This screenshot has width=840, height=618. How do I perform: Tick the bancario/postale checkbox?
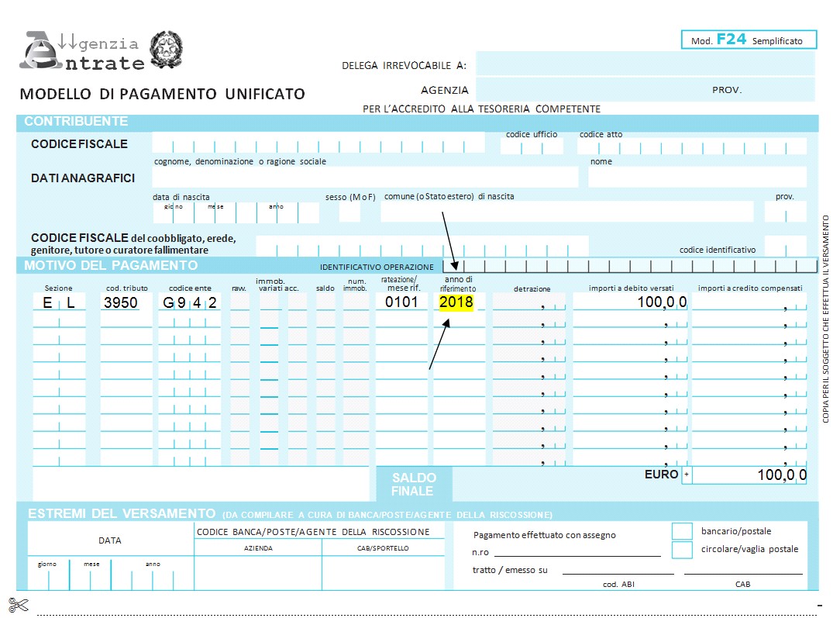(x=681, y=531)
